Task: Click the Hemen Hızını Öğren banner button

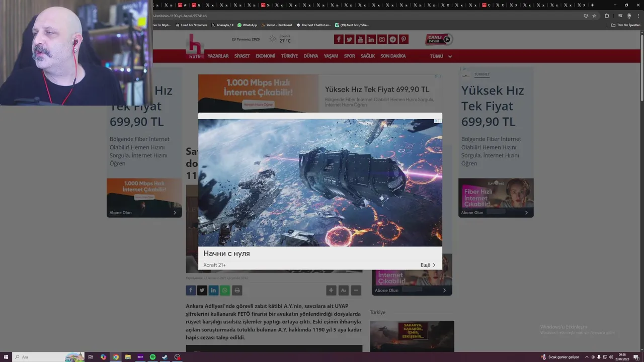Action: pos(258,105)
